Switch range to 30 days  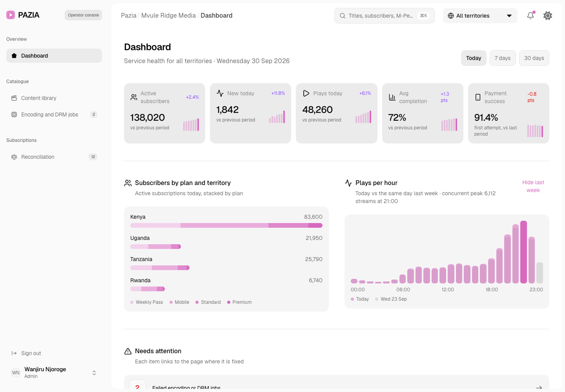pos(534,58)
